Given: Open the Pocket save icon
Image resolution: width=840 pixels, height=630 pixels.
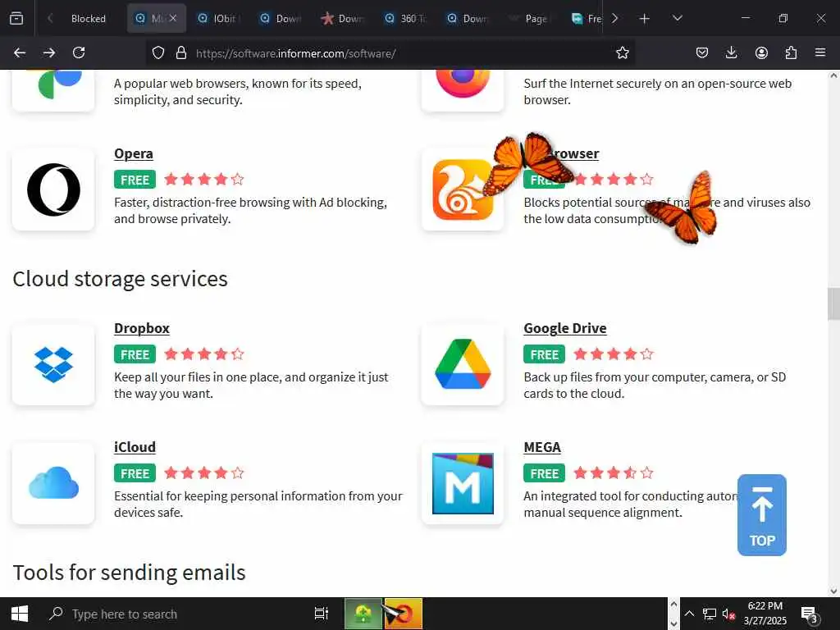Looking at the screenshot, I should (x=702, y=52).
